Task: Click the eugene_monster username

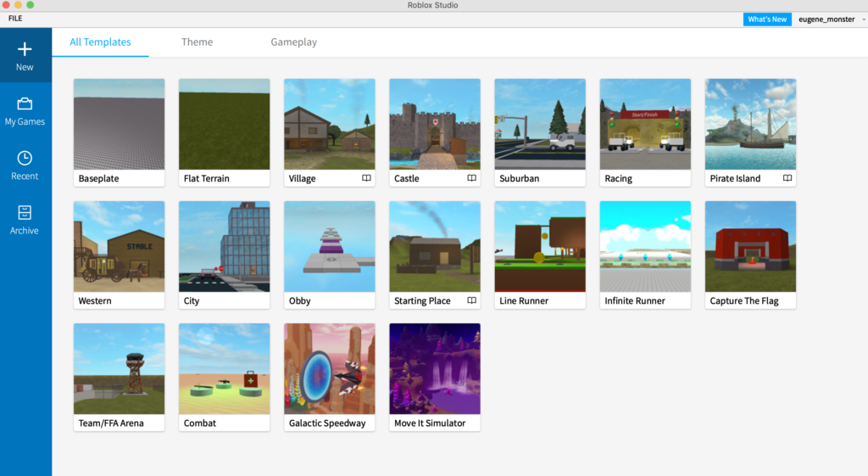Action: point(826,20)
